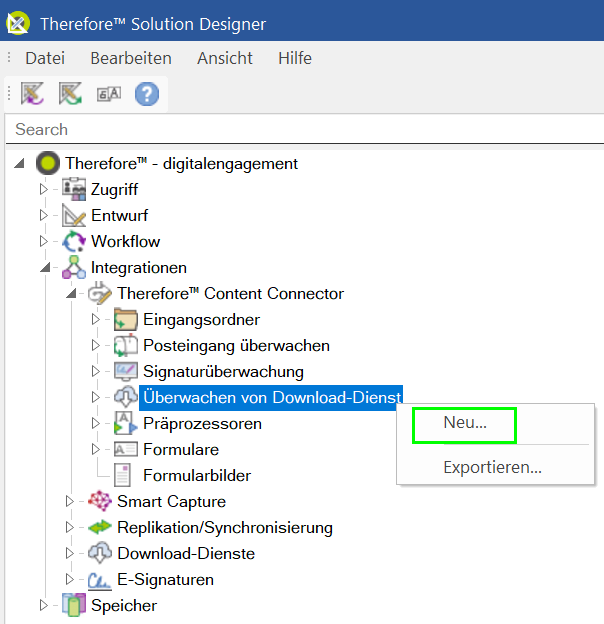
Task: Choose Exportieren... from the context menu
Action: 492,467
